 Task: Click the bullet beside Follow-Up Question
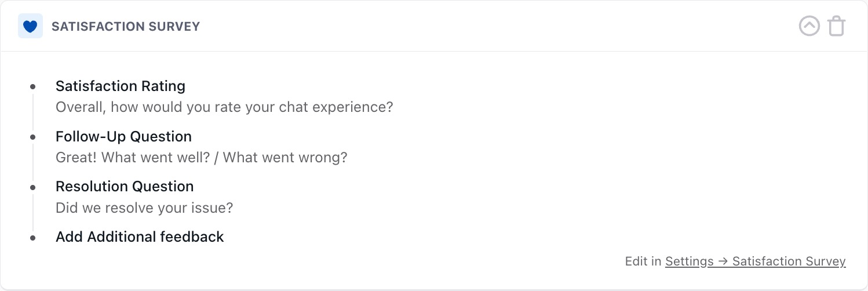(x=33, y=137)
